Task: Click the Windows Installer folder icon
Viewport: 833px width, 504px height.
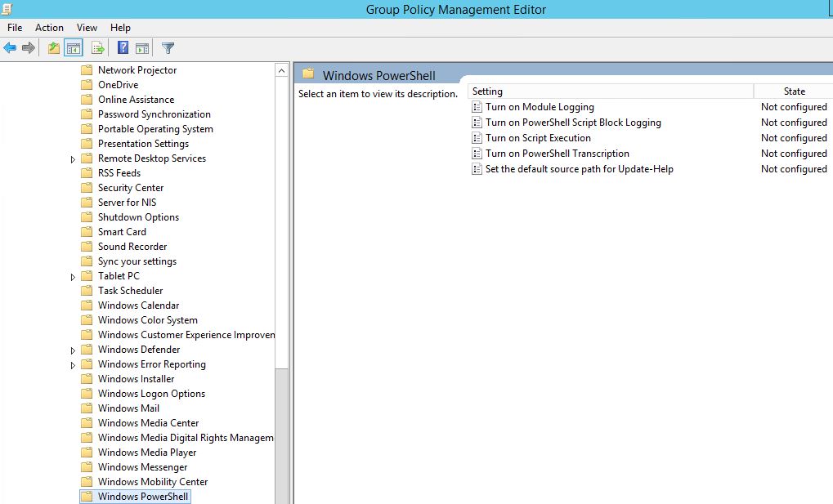Action: [87, 379]
